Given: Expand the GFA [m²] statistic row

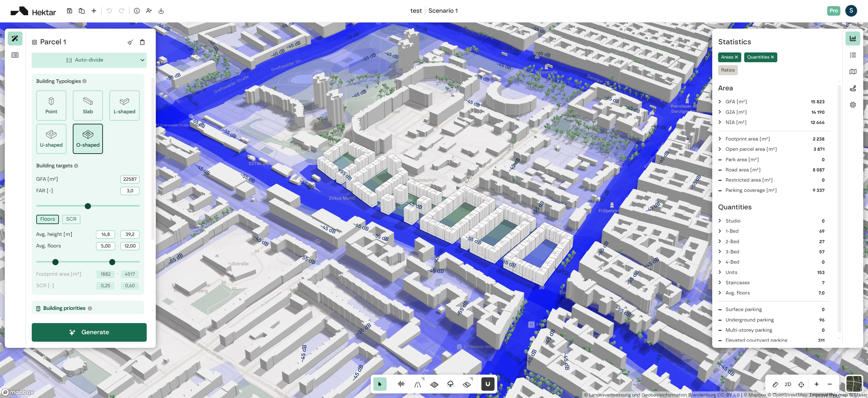Looking at the screenshot, I should coord(720,101).
